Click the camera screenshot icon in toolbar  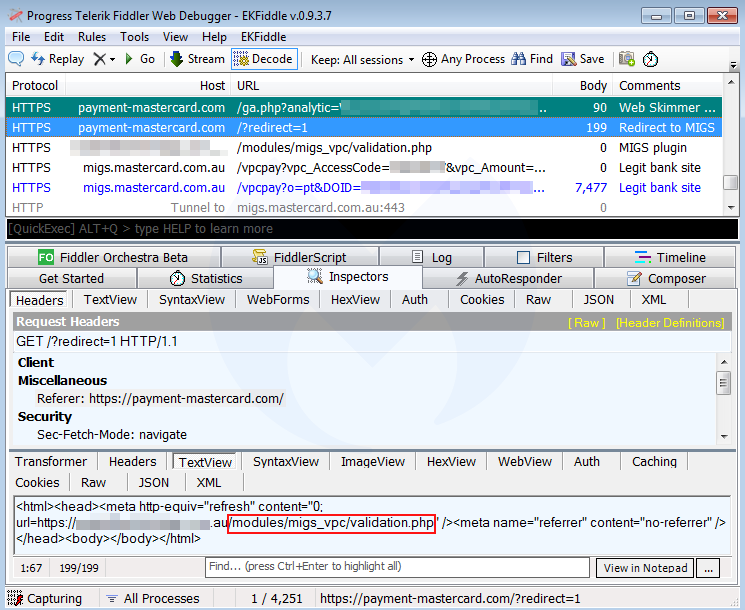(627, 59)
